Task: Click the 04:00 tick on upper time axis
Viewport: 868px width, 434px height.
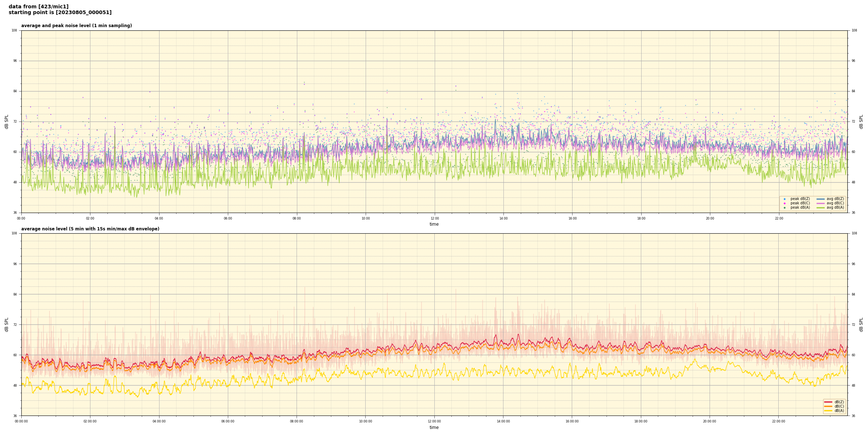Action: coord(159,218)
